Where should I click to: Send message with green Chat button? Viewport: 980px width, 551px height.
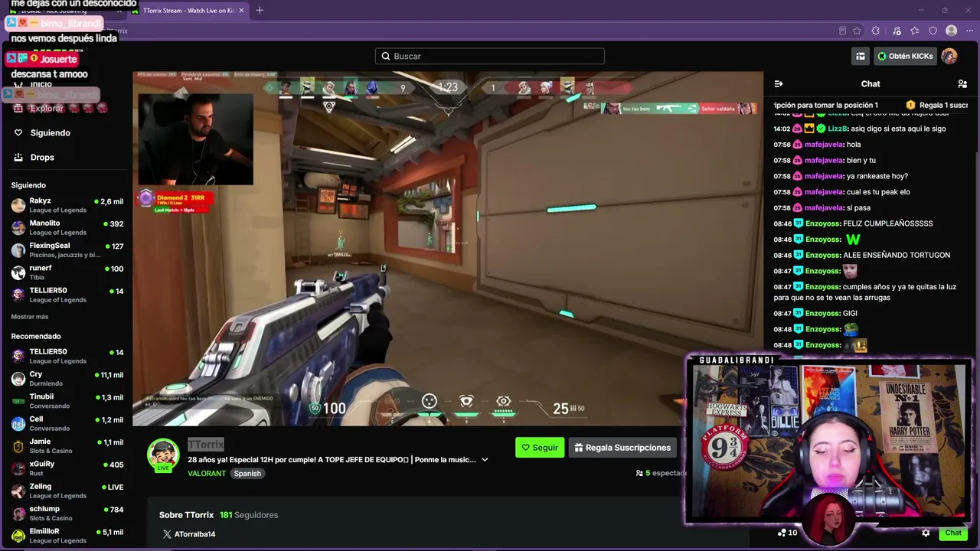point(953,533)
